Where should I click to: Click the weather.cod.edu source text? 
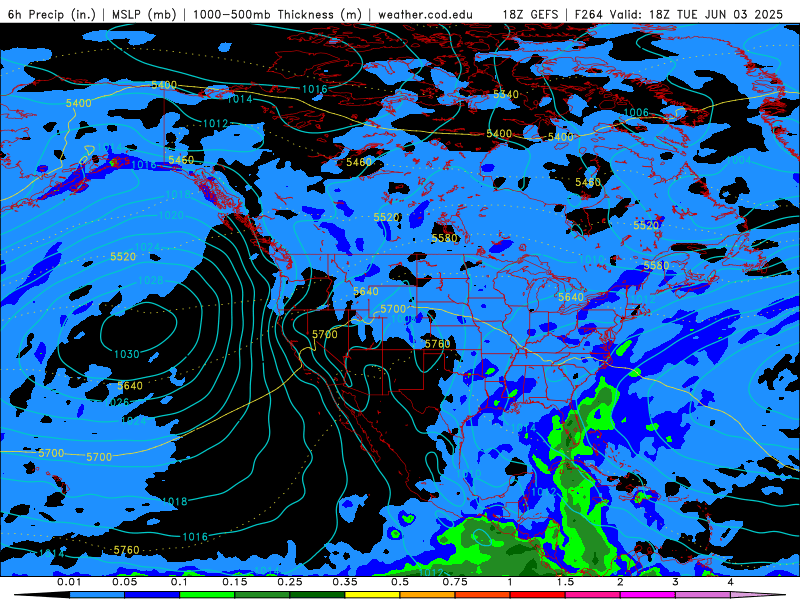point(425,14)
